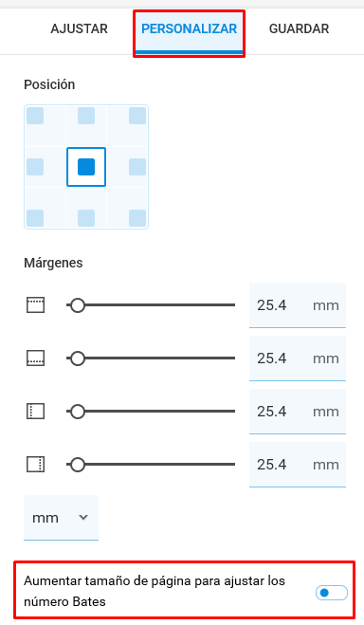Screen dimensions: 364x625
Task: Select the bottom-left position square
Action: pyautogui.click(x=35, y=218)
